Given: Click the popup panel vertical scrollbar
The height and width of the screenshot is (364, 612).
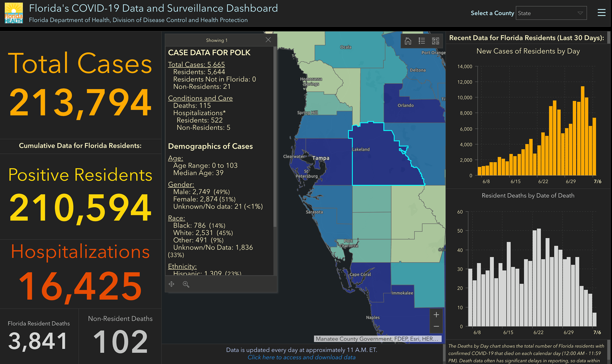Looking at the screenshot, I should point(275,137).
